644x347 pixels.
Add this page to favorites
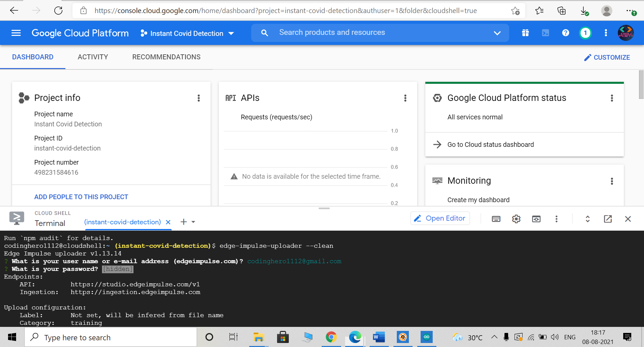[x=516, y=11]
